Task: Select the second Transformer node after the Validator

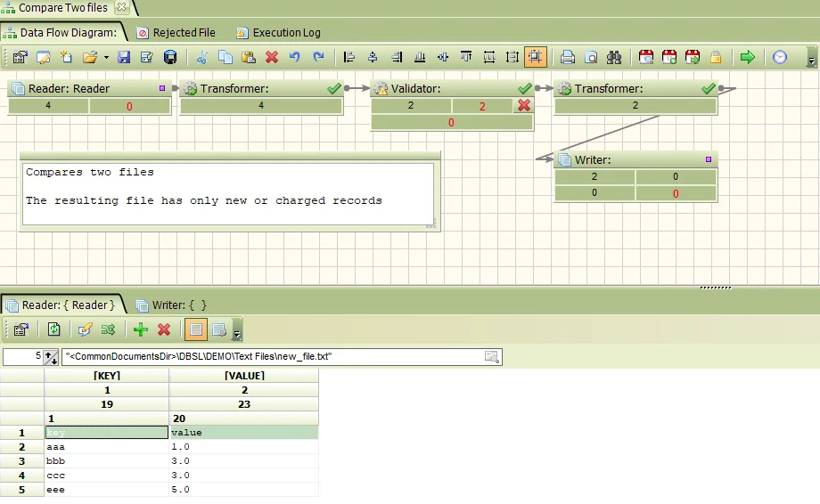Action: pyautogui.click(x=635, y=88)
